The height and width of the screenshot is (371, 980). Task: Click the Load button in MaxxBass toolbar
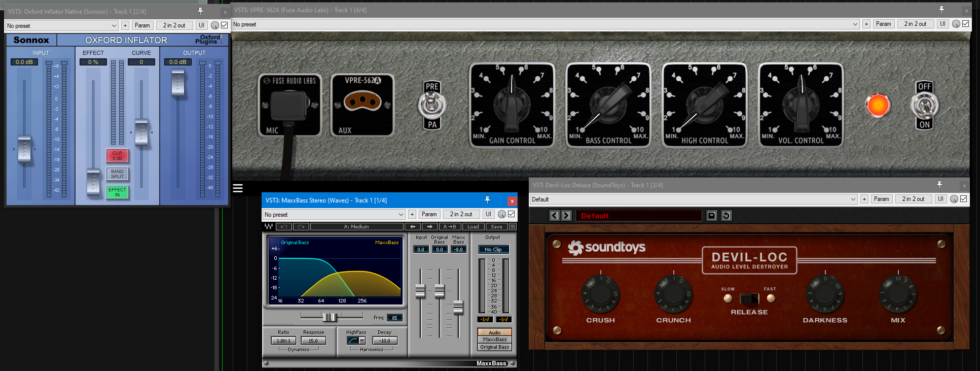[473, 226]
